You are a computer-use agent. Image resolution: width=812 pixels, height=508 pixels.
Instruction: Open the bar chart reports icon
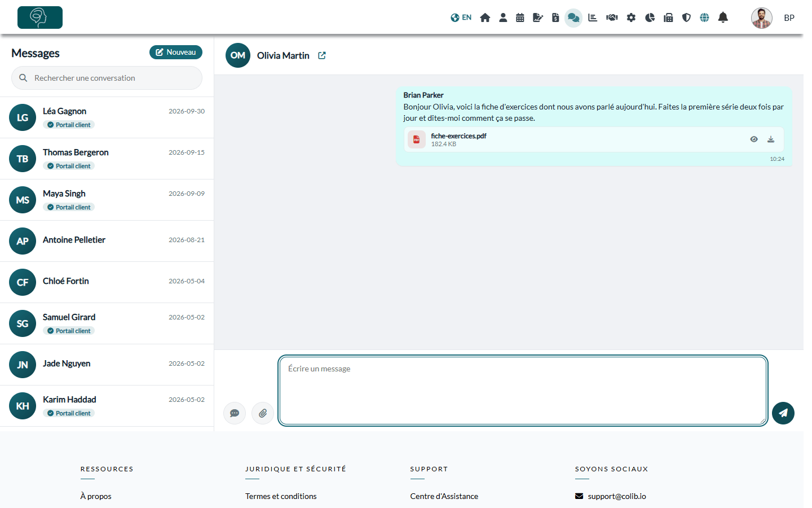pos(593,17)
